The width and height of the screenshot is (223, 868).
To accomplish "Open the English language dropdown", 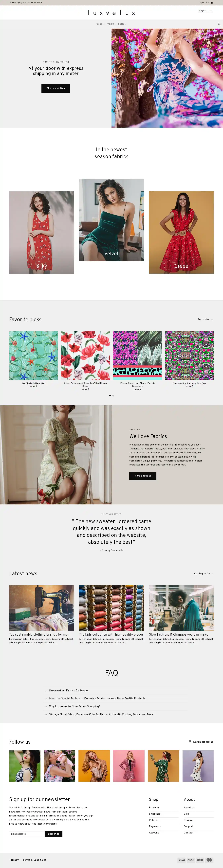I will click(x=205, y=11).
